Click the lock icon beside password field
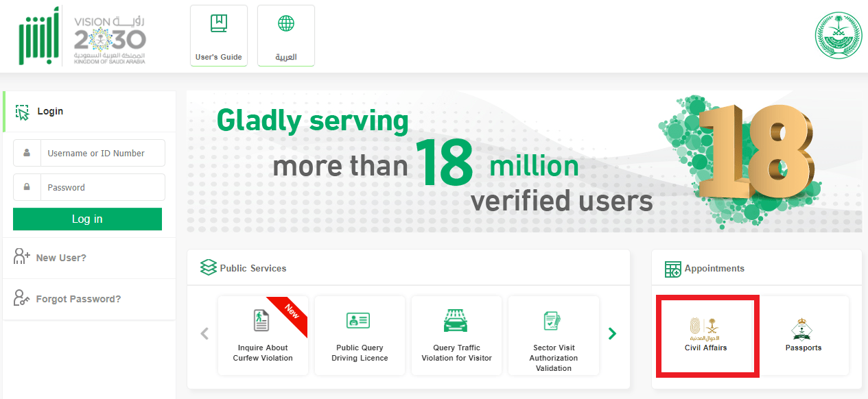 27,187
